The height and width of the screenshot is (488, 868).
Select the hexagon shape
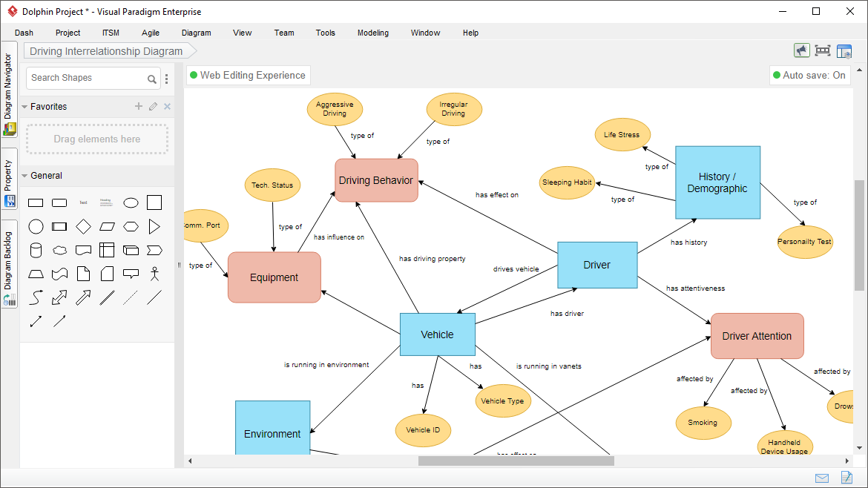tap(131, 226)
